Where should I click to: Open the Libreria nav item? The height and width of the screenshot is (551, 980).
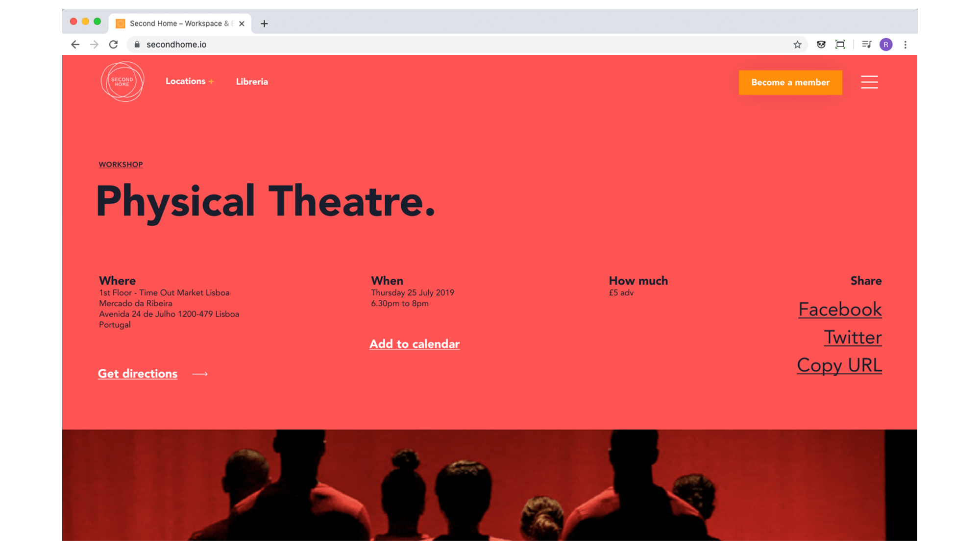[252, 82]
